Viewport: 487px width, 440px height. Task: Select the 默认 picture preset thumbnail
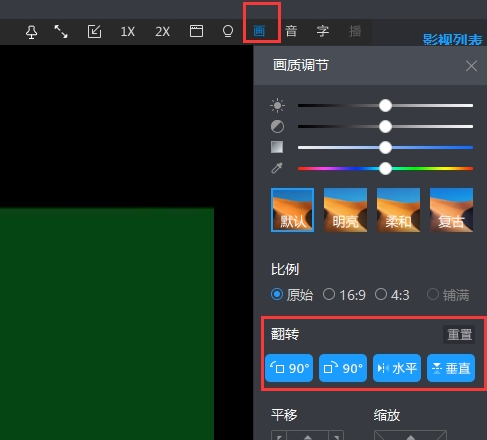pyautogui.click(x=292, y=210)
